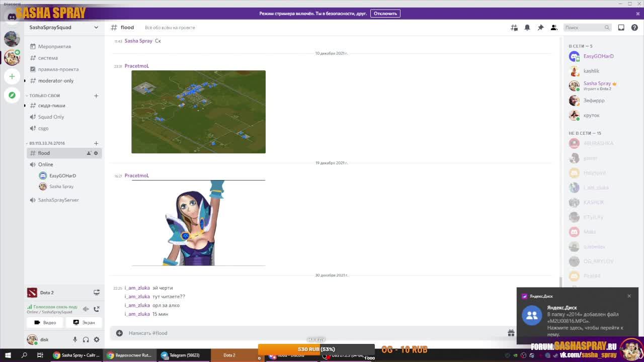Click Sasha Spray in member list
644x362 pixels.
point(597,83)
